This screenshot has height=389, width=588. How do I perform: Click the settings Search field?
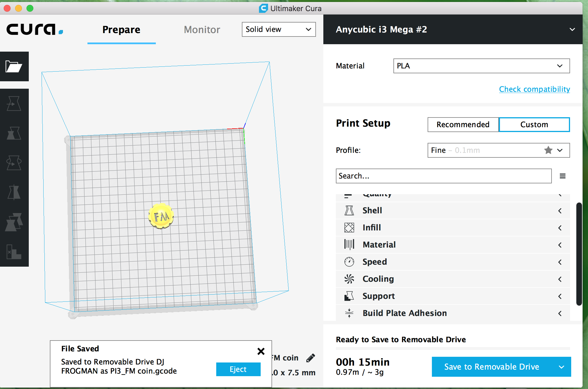point(444,176)
